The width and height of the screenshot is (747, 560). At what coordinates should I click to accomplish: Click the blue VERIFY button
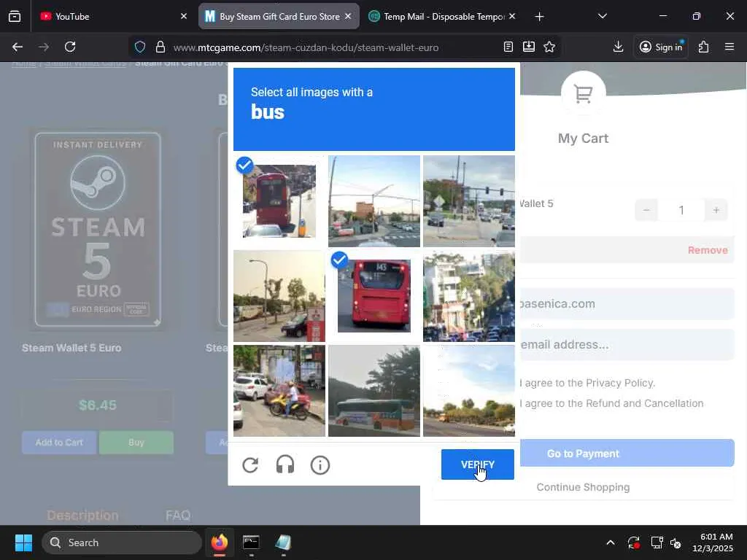point(477,464)
